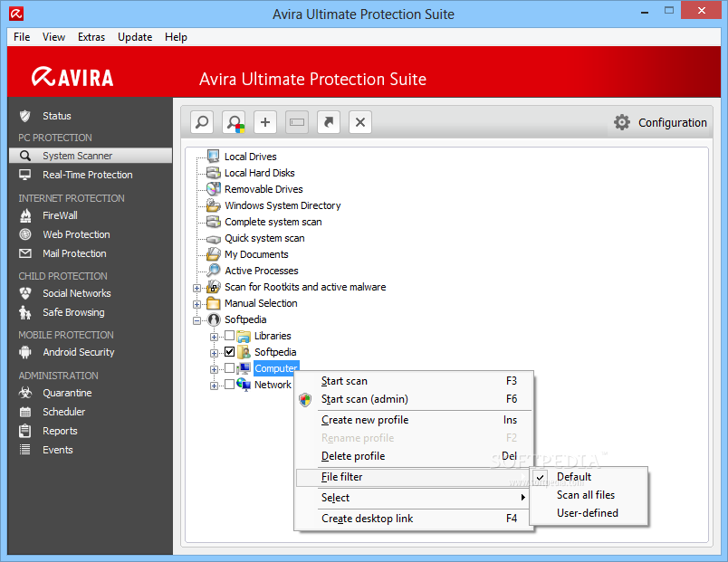The height and width of the screenshot is (562, 728).
Task: Click the rename profile toolbar icon
Action: (297, 122)
